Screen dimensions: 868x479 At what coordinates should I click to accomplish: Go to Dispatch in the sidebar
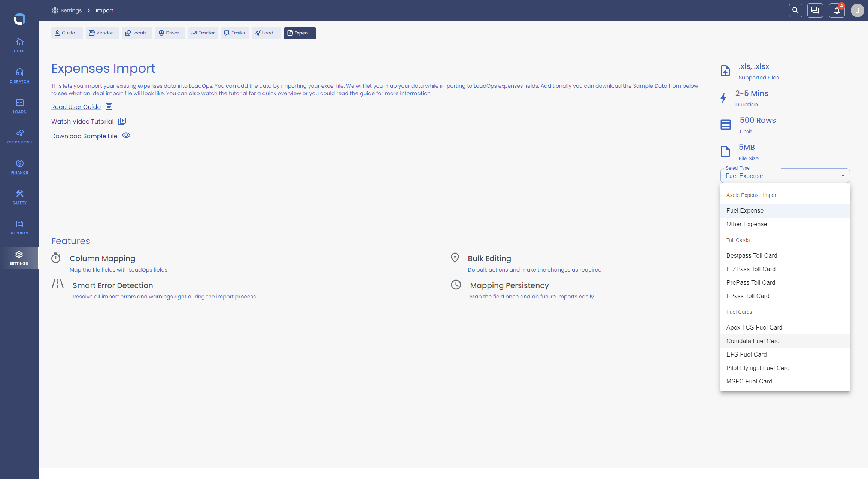[19, 76]
